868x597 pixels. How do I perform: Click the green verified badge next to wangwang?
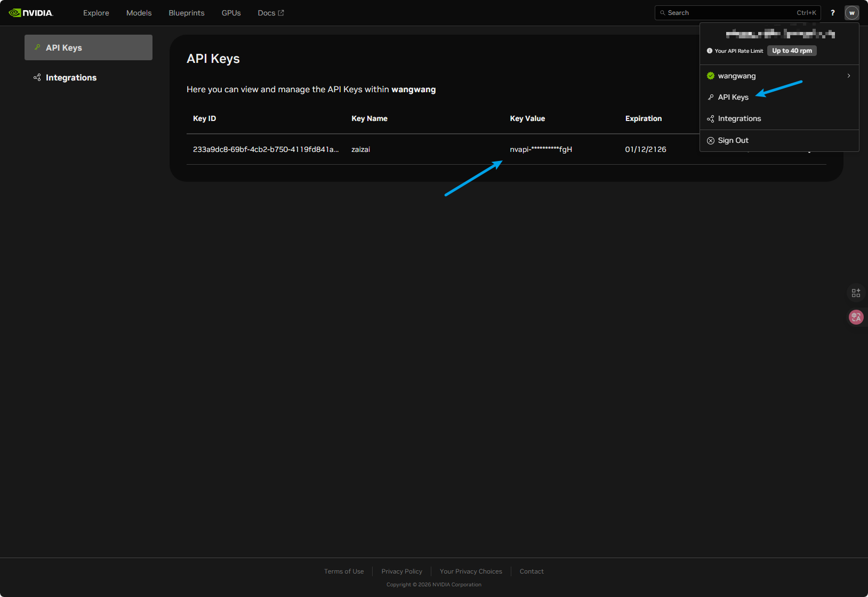pyautogui.click(x=711, y=76)
